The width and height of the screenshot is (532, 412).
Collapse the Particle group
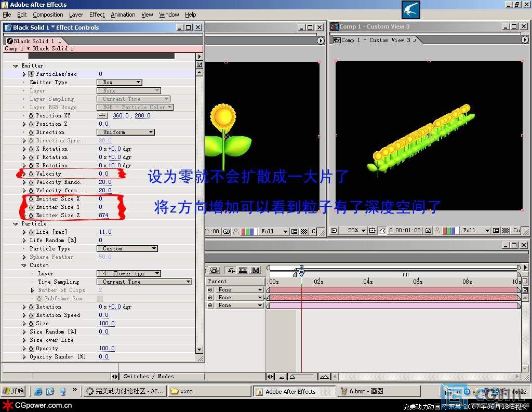point(15,224)
